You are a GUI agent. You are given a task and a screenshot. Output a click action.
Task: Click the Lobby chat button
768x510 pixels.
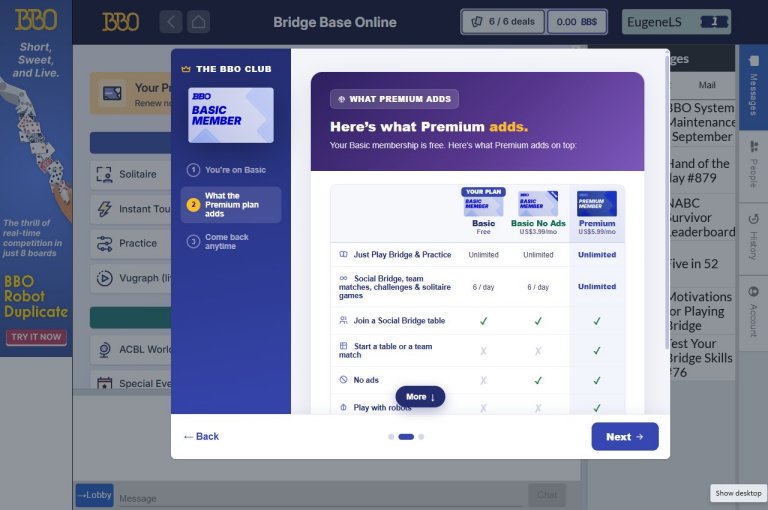pos(95,495)
